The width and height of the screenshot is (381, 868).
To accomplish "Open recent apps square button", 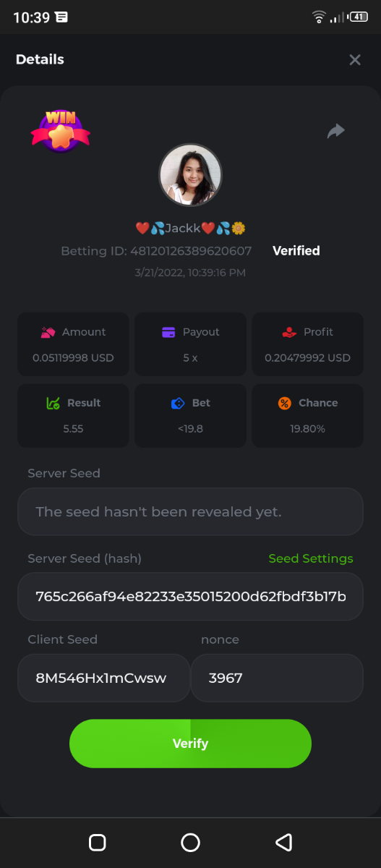I will tap(97, 842).
